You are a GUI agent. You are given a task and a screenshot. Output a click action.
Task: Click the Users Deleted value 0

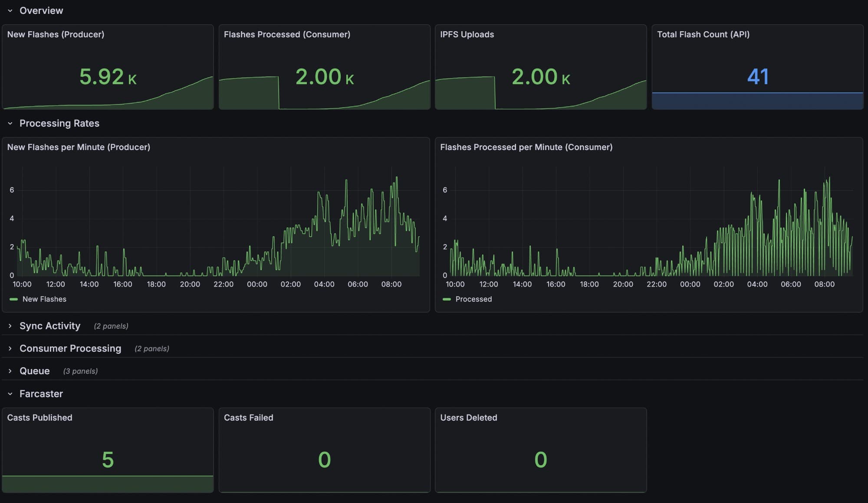pyautogui.click(x=540, y=460)
